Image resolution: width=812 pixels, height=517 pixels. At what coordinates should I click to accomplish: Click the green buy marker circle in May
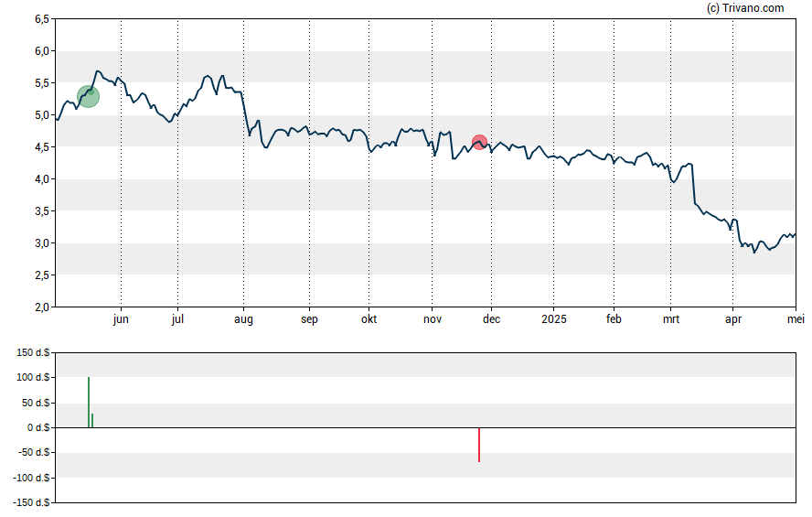tap(88, 96)
